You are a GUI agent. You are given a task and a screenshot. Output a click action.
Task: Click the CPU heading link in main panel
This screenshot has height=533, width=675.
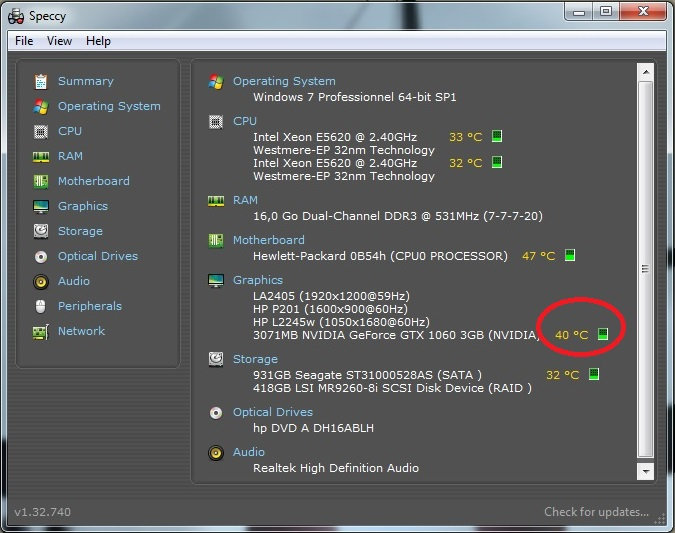tap(245, 121)
